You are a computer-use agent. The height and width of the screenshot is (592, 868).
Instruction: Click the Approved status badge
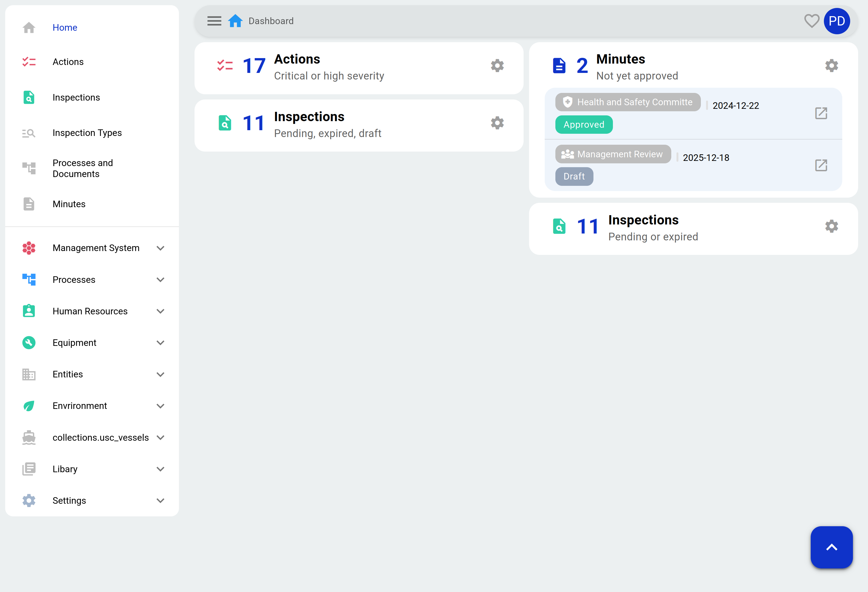(x=584, y=124)
